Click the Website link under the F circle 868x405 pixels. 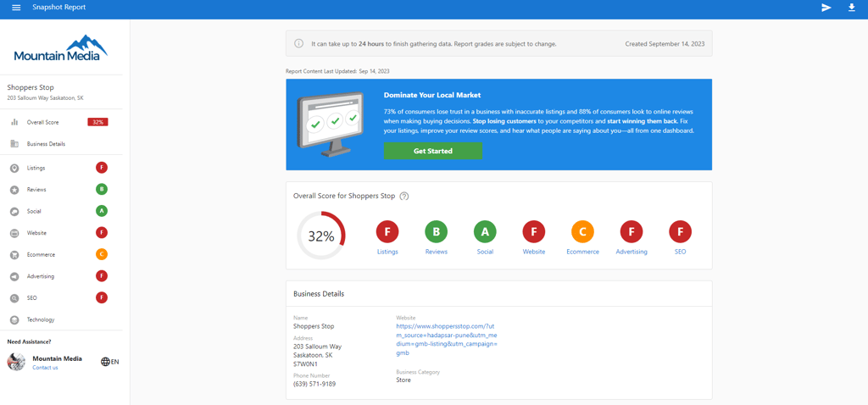click(x=534, y=252)
